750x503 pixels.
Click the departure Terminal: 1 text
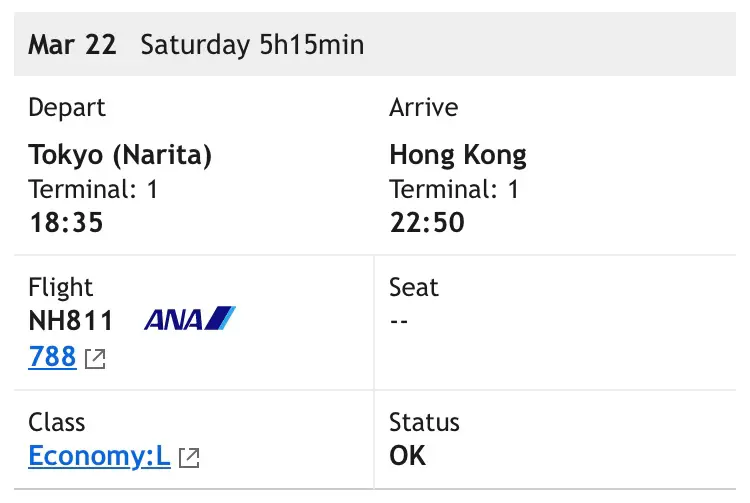(x=93, y=189)
